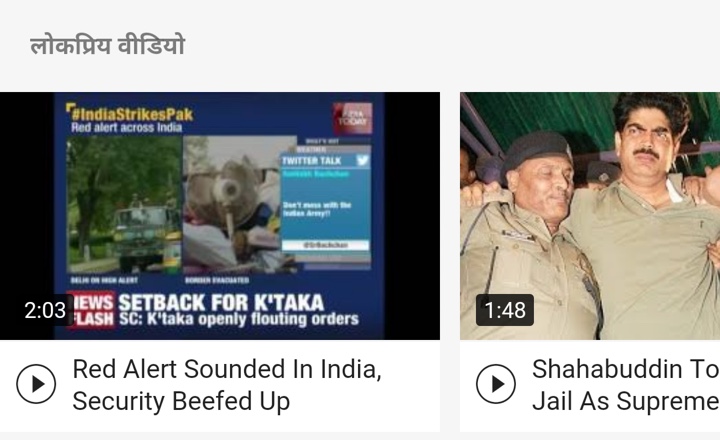Click 'Red alert across India' subtitle text
The image size is (720, 440).
click(x=126, y=128)
